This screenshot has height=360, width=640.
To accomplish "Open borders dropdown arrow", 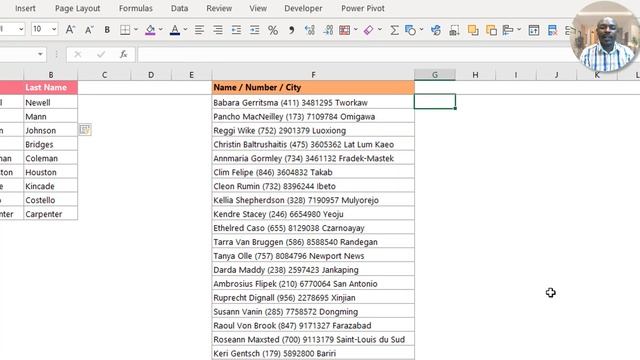I will pyautogui.click(x=136, y=30).
